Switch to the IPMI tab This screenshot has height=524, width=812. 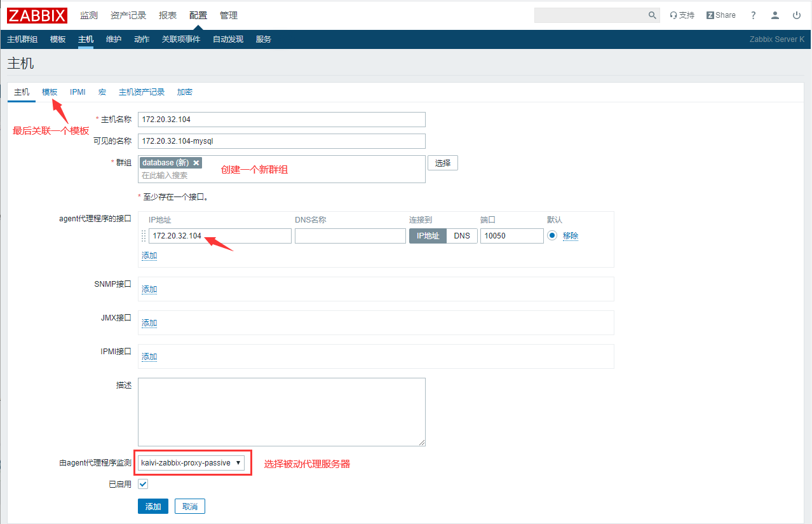point(78,92)
